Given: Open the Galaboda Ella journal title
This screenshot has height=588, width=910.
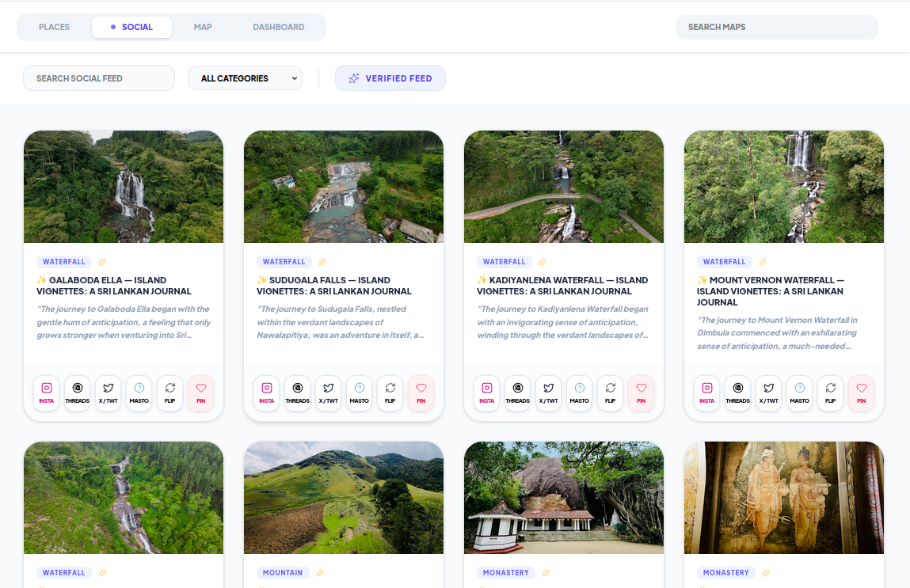Looking at the screenshot, I should [x=114, y=286].
